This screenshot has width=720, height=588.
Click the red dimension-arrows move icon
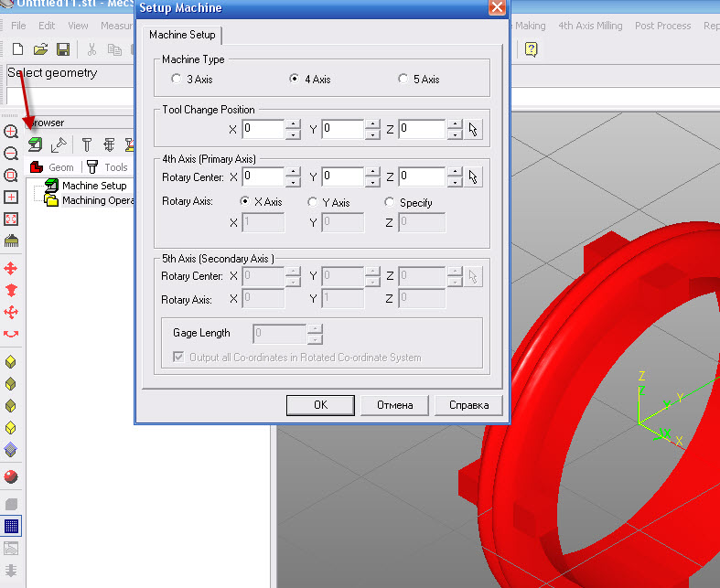(11, 312)
